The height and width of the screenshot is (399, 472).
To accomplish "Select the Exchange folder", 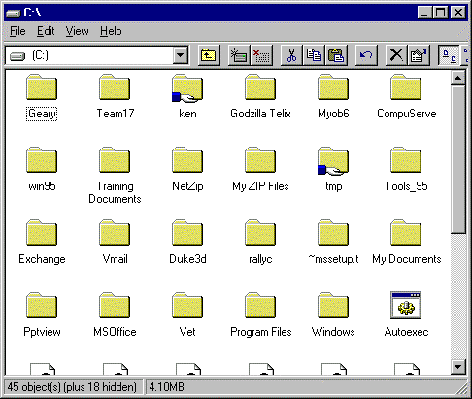I will (41, 242).
